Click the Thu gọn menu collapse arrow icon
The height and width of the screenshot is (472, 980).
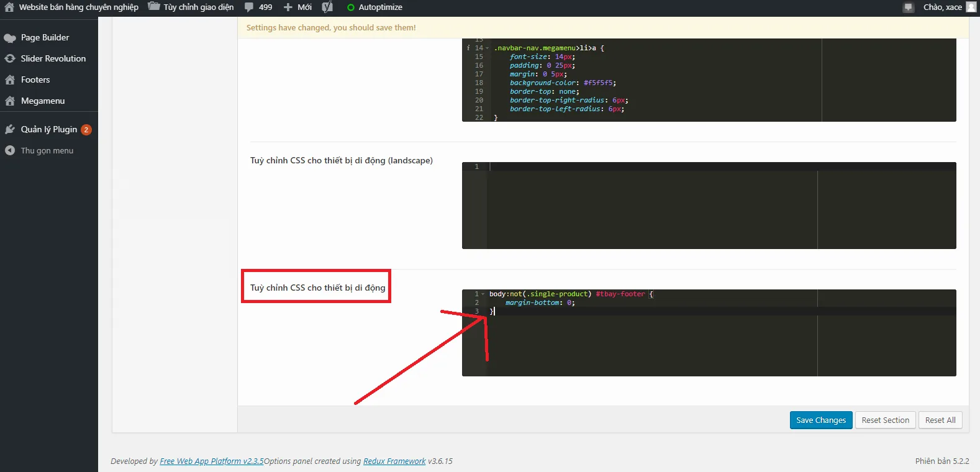click(10, 150)
